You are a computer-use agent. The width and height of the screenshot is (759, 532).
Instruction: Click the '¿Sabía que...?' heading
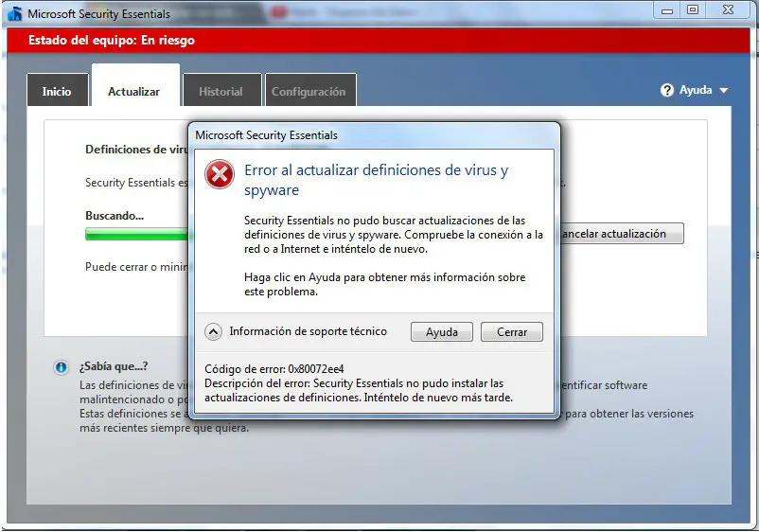(x=114, y=366)
